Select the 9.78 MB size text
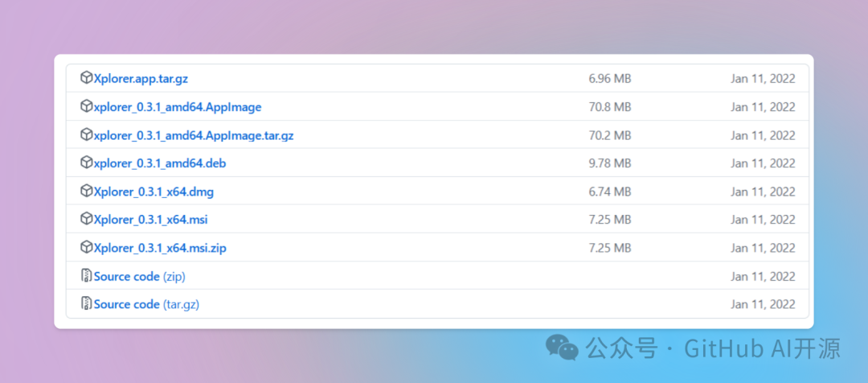This screenshot has width=868, height=383. (610, 163)
